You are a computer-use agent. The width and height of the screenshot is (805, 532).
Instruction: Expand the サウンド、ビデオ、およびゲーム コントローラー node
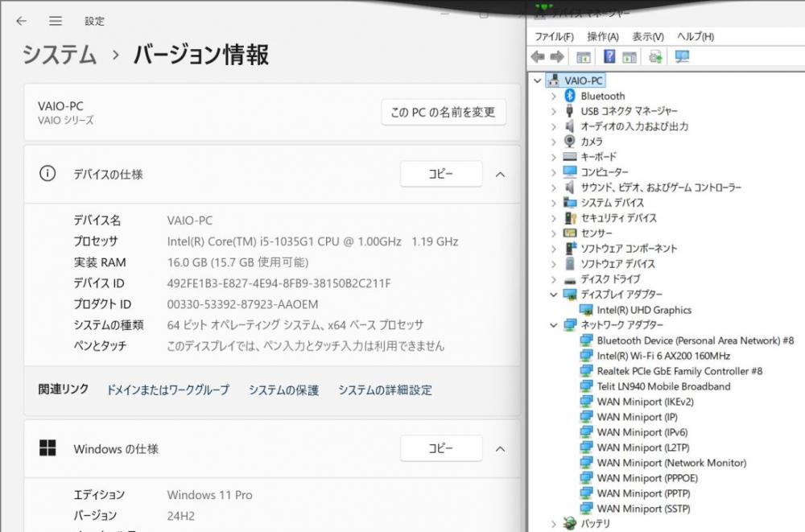point(554,188)
